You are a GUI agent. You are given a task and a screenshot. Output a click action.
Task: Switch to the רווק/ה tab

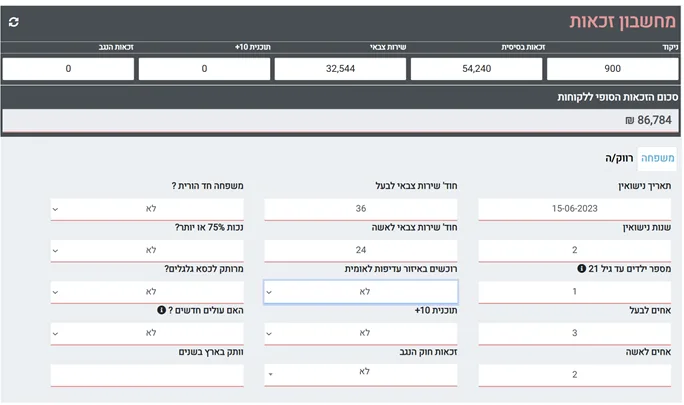click(619, 158)
